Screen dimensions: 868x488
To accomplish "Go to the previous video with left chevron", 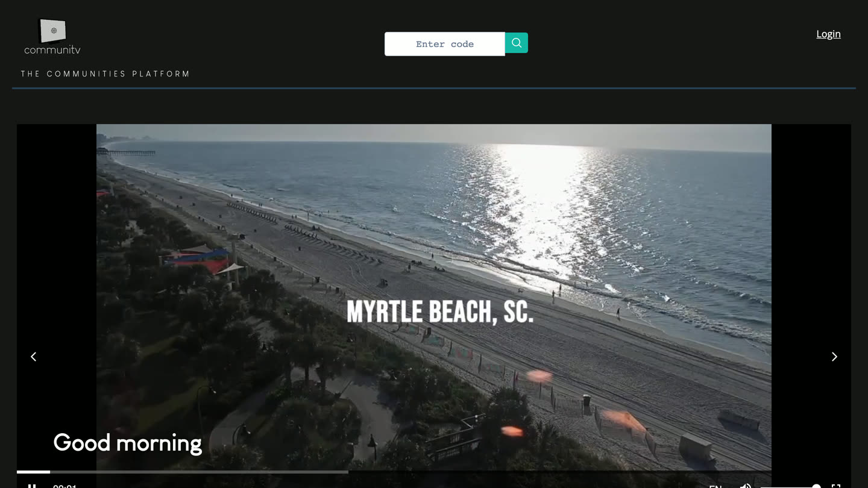I will coord(34,357).
